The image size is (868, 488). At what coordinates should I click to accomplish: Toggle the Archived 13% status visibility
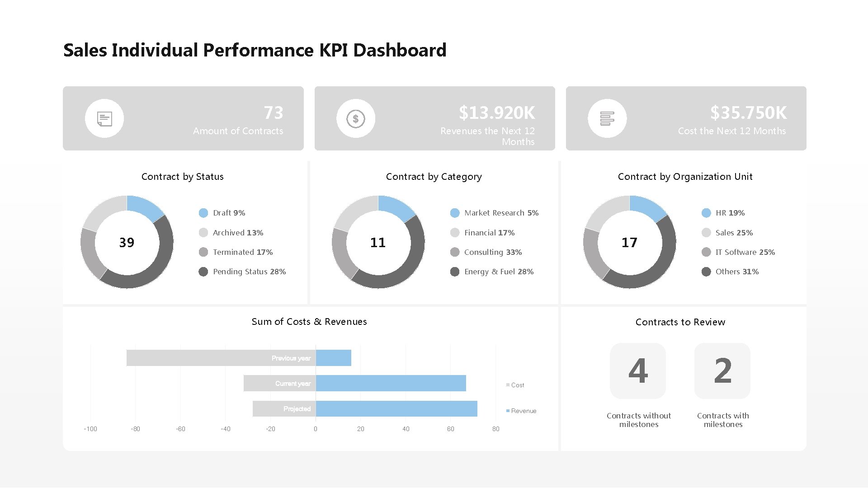(203, 232)
